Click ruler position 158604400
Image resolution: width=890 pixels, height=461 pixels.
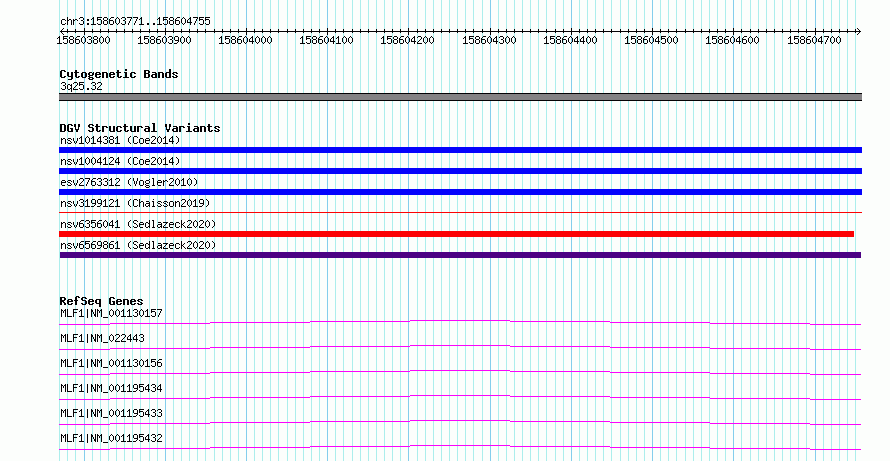(570, 40)
